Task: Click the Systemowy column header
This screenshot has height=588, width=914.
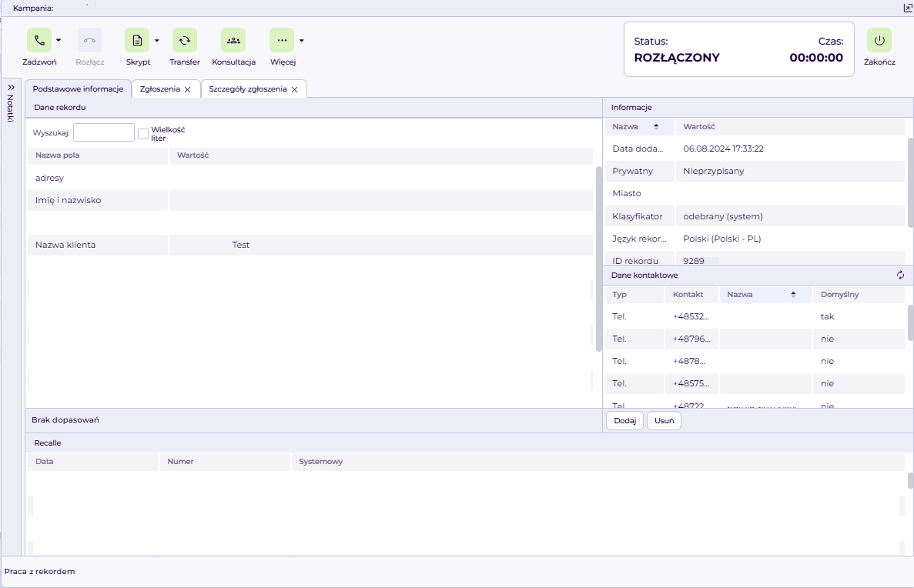Action: click(x=598, y=462)
